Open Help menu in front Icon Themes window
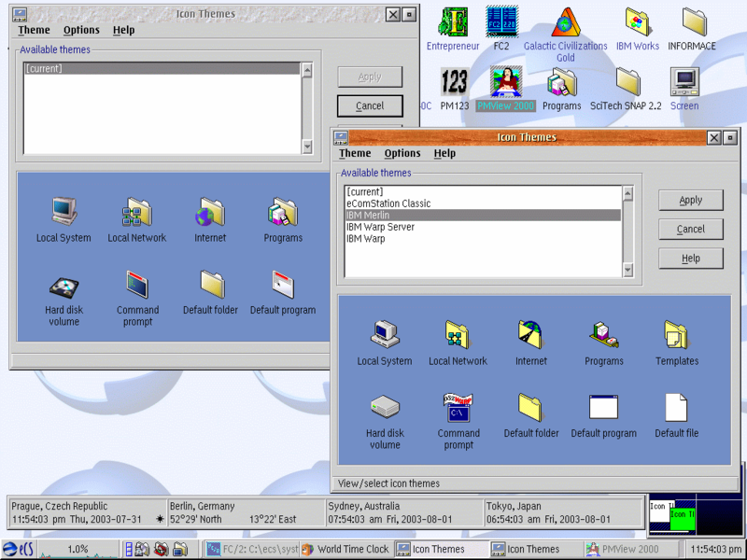 [444, 153]
